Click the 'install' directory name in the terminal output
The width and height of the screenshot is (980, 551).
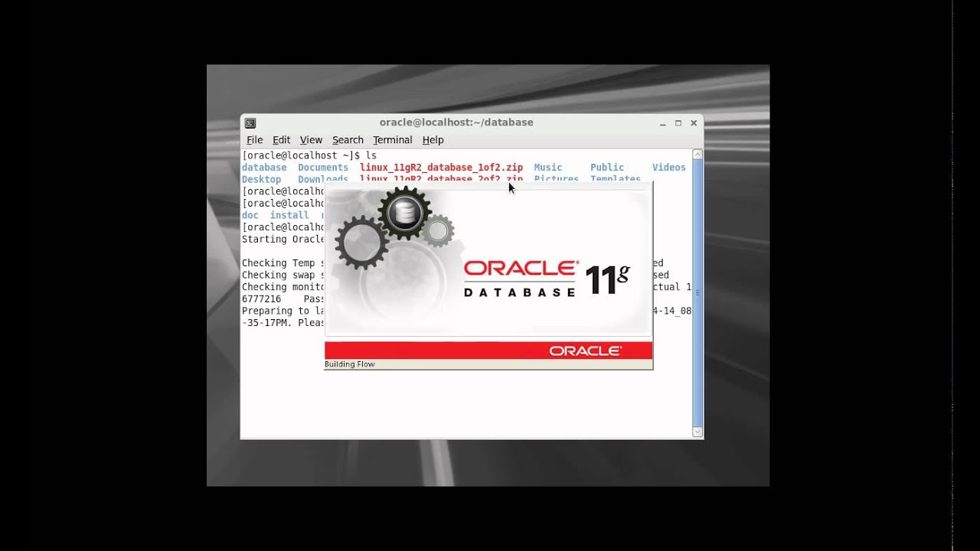coord(289,216)
